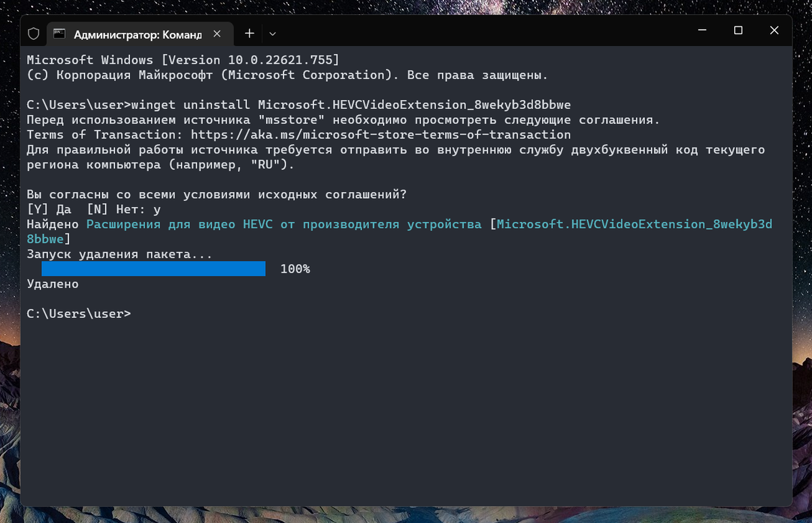The image size is (812, 523).
Task: Minimize the terminal window
Action: pos(702,30)
